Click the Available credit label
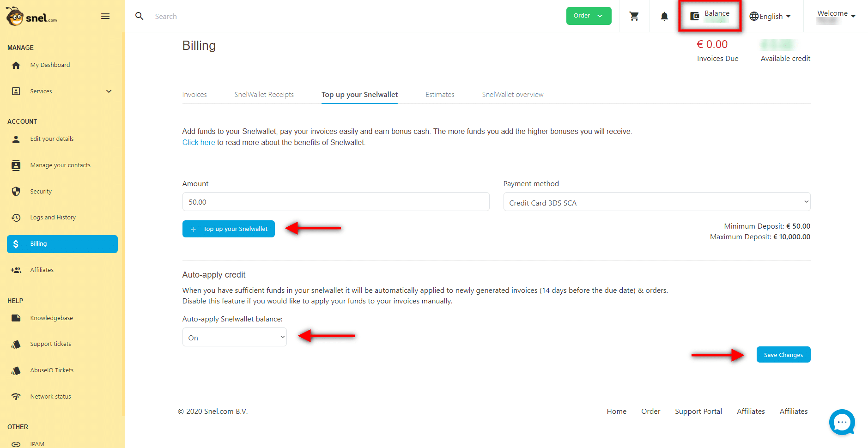The image size is (868, 448). tap(785, 59)
